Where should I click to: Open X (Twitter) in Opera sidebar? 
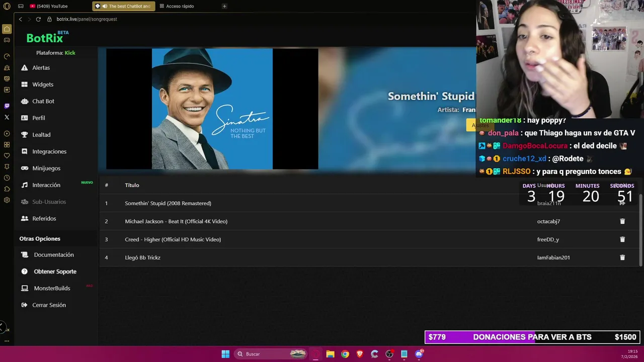coord(7,117)
